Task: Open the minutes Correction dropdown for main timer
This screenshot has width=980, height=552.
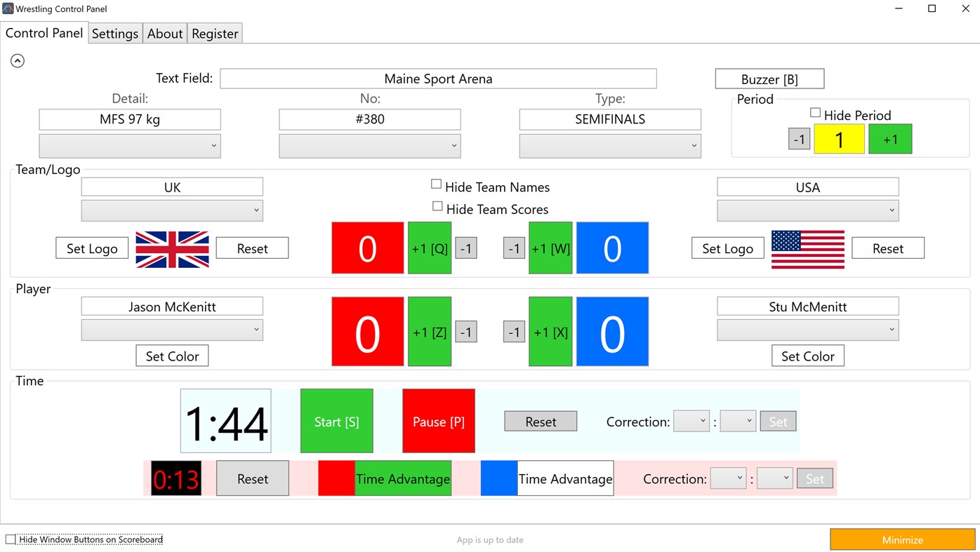Action: coord(691,421)
